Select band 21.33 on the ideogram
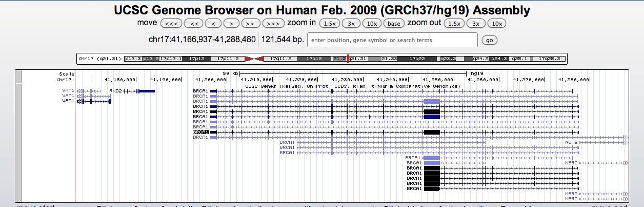Screen dimensions: 644x207 389,59
